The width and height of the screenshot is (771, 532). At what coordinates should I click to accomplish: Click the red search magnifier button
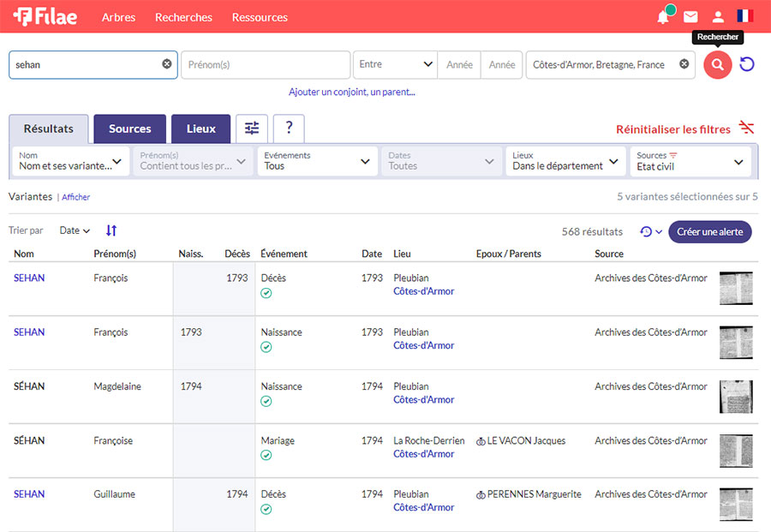tap(717, 65)
